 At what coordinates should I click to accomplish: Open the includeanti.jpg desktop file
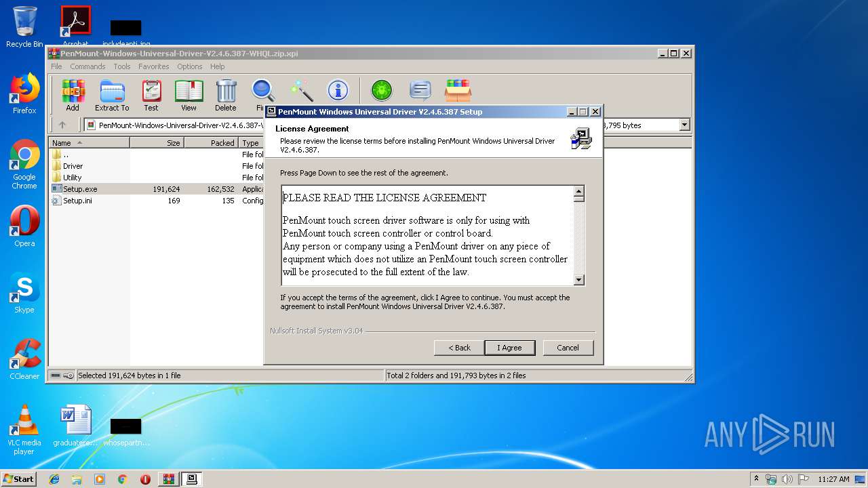pyautogui.click(x=126, y=33)
